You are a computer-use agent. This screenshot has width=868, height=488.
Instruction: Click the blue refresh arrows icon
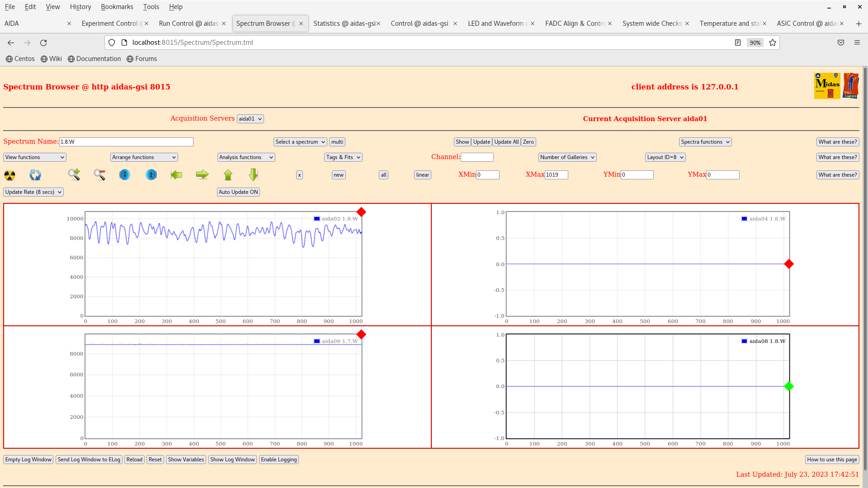click(35, 175)
